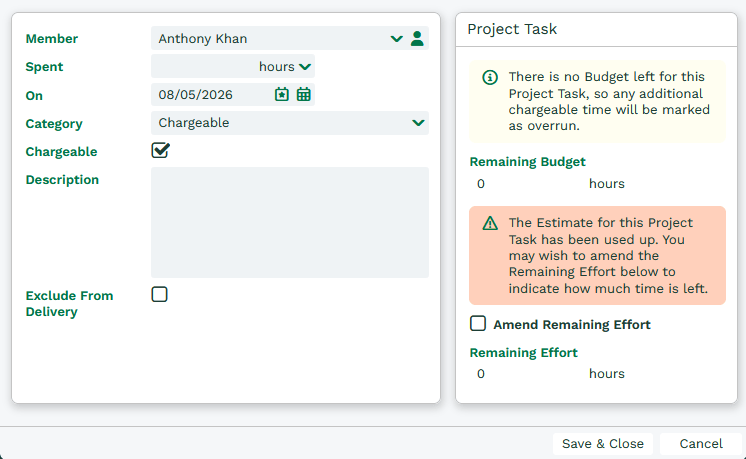Click Save & Close button
This screenshot has width=746, height=459.
click(602, 444)
